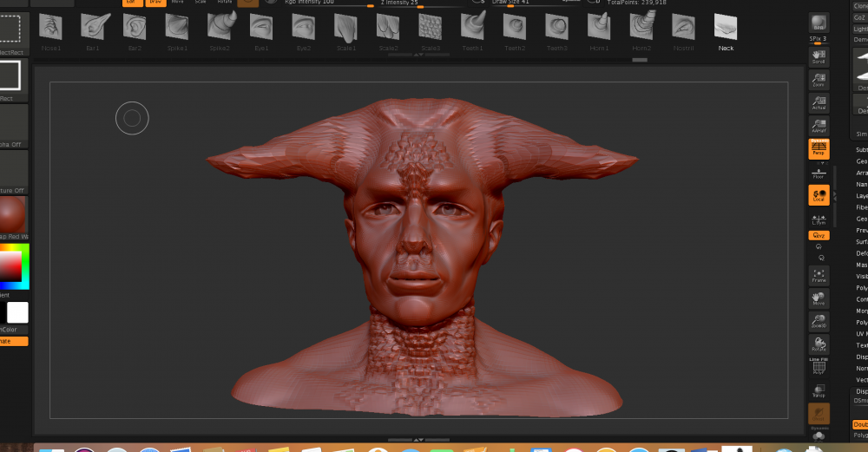Click the GoZ button

(859, 17)
